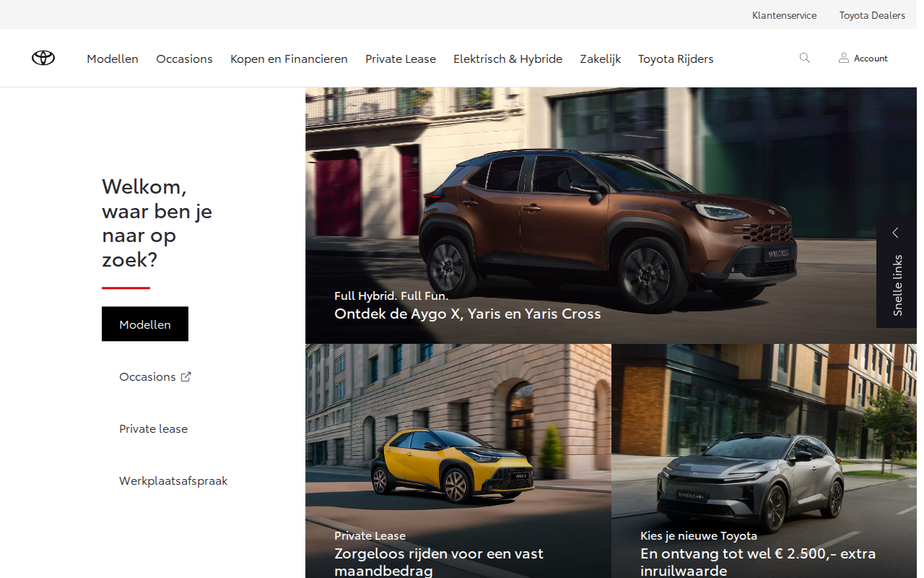Click the Account label
Image resolution: width=924 pixels, height=578 pixels.
871,59
